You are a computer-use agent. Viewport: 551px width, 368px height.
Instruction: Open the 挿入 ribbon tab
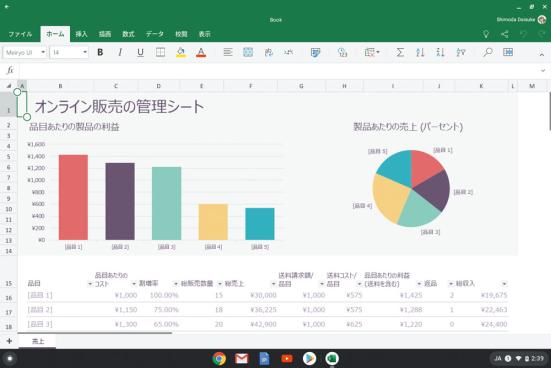click(81, 34)
